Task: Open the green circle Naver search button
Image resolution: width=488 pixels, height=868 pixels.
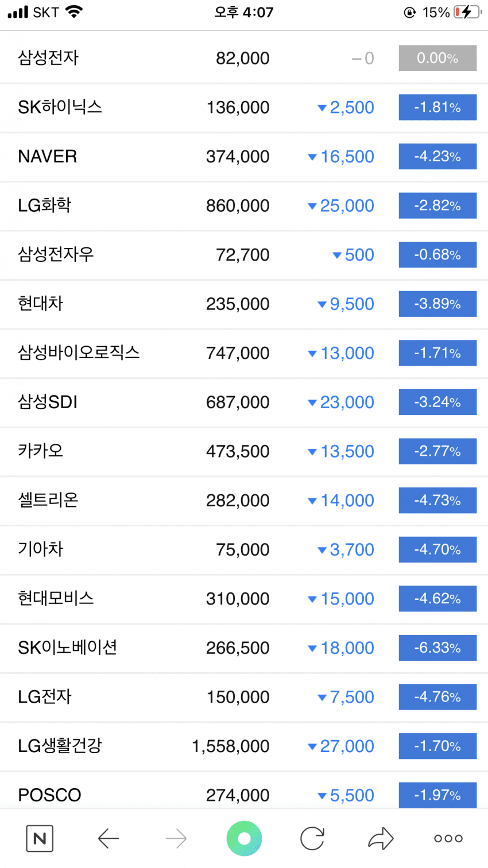Action: [x=244, y=839]
